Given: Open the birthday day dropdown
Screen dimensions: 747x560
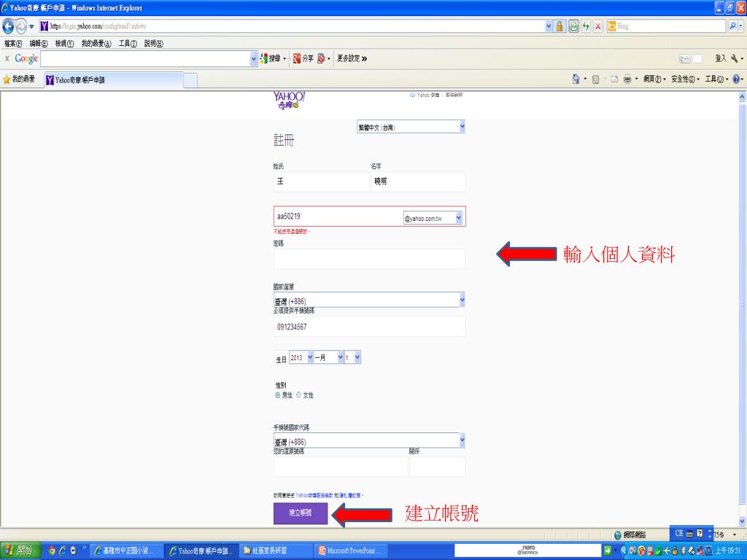Looking at the screenshot, I should (x=352, y=357).
